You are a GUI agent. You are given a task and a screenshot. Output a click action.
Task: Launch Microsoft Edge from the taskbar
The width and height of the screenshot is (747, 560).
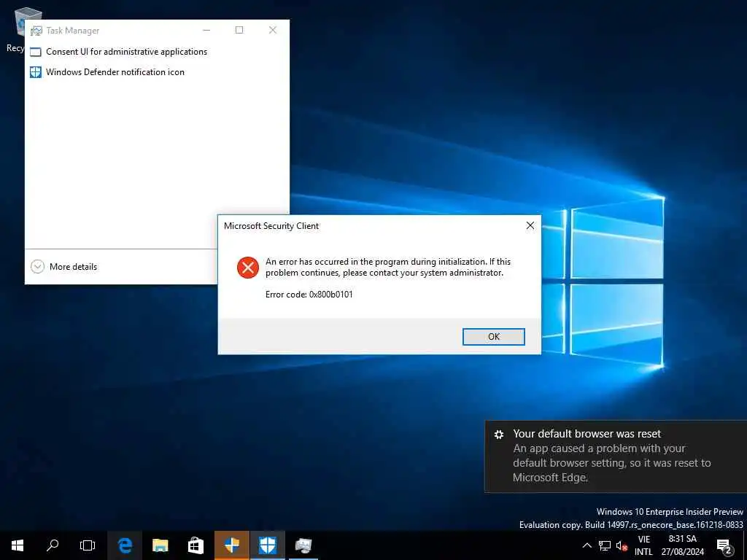point(125,545)
